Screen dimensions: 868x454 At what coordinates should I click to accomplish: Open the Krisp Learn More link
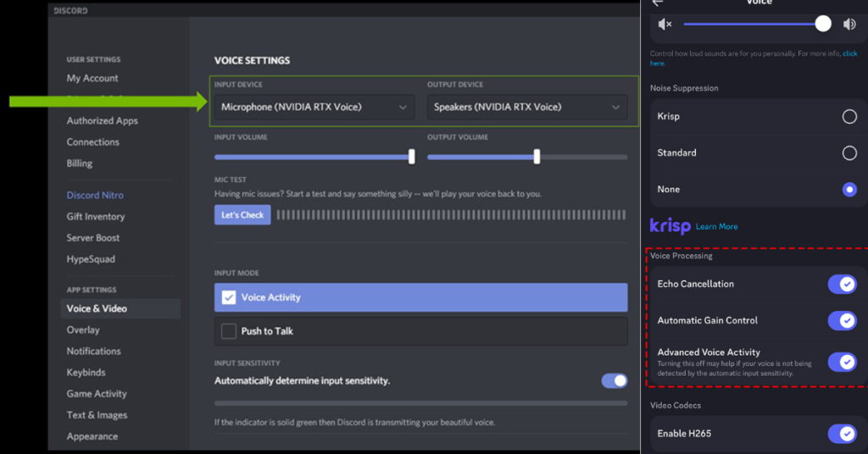pyautogui.click(x=716, y=227)
